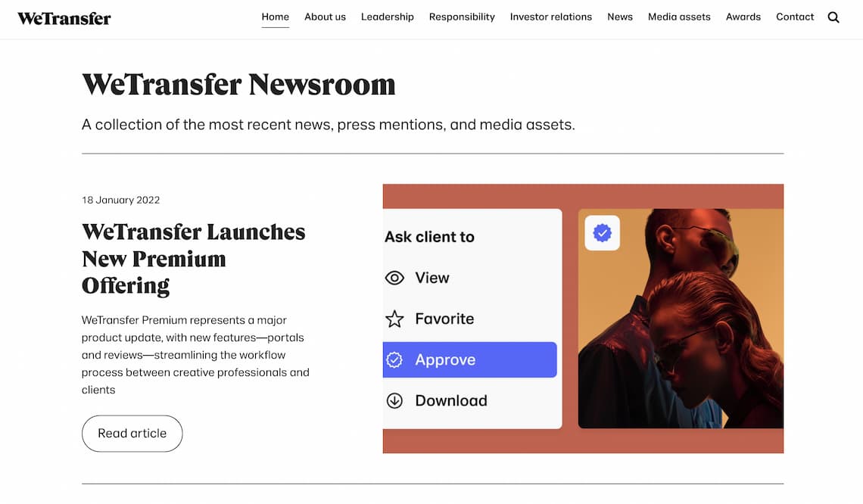Open Media assets from navigation

679,17
